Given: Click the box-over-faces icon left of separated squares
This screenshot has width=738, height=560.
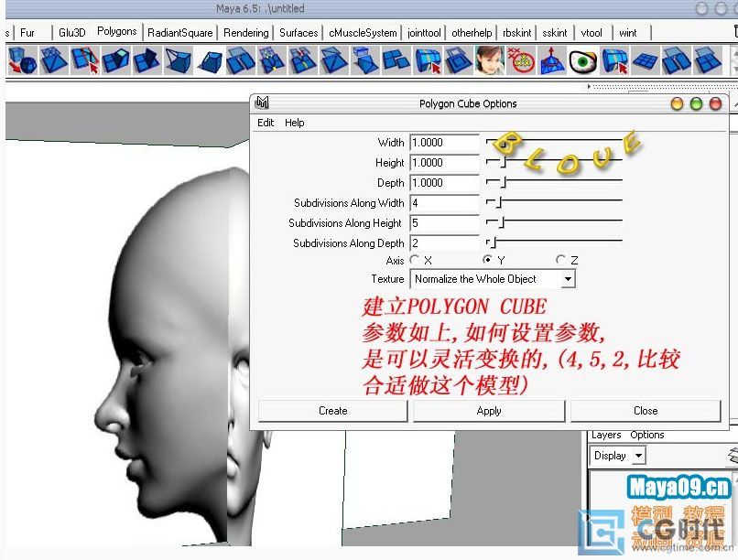Looking at the screenshot, I should pyautogui.click(x=364, y=60).
